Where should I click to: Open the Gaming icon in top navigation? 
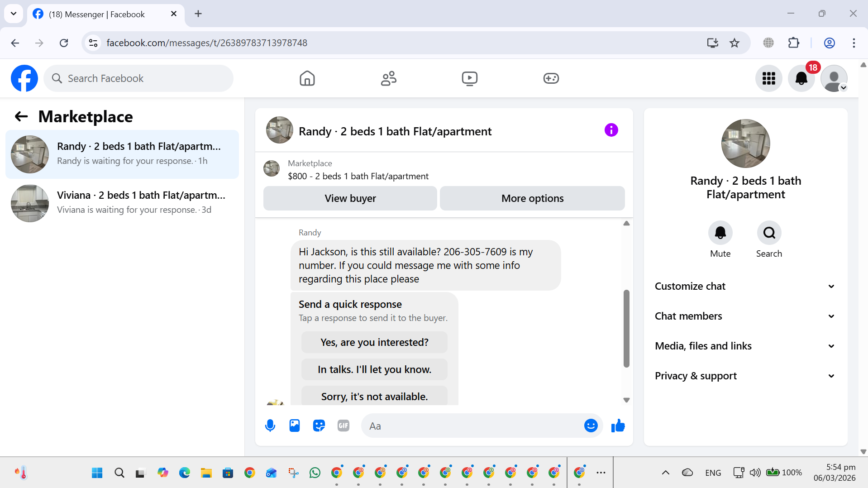coord(551,78)
